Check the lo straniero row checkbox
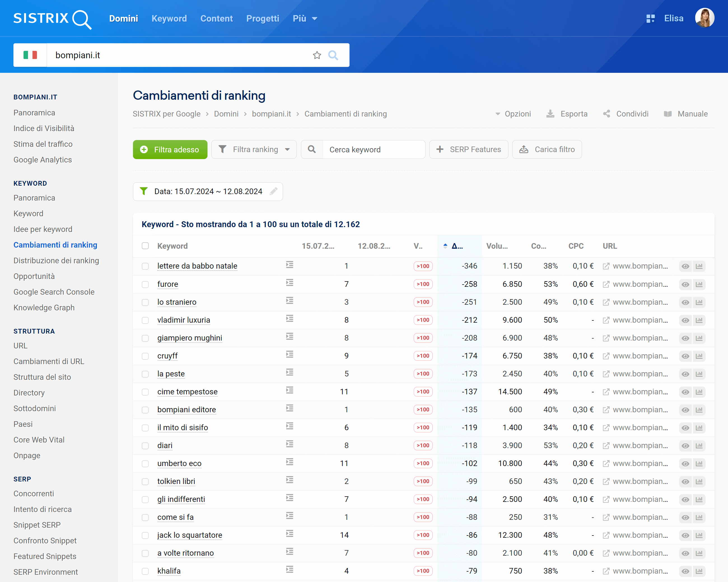This screenshot has width=728, height=582. pos(145,302)
